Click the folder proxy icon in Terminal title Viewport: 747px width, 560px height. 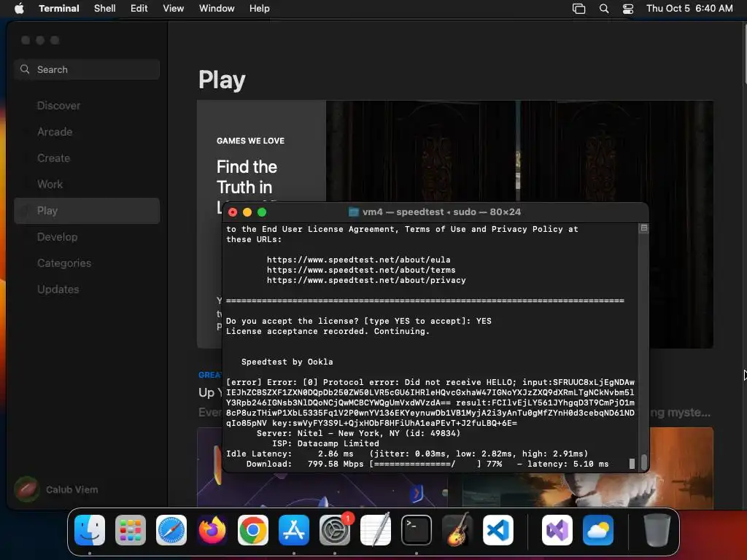[354, 212]
